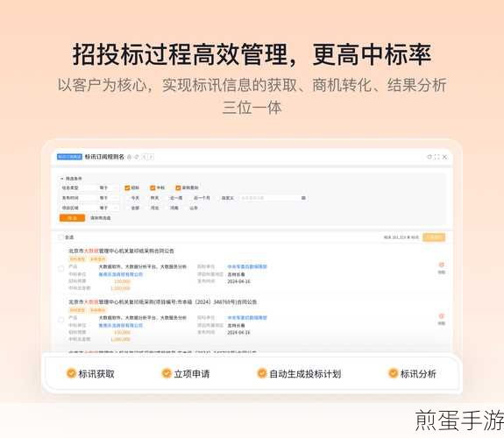The width and height of the screenshot is (504, 438).
Task: Open first listing title 北京市大数据管理中心
Action: tap(121, 251)
